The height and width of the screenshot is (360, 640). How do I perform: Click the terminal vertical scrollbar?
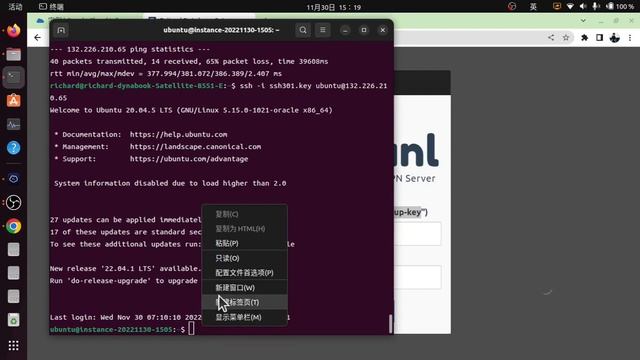[x=391, y=323]
